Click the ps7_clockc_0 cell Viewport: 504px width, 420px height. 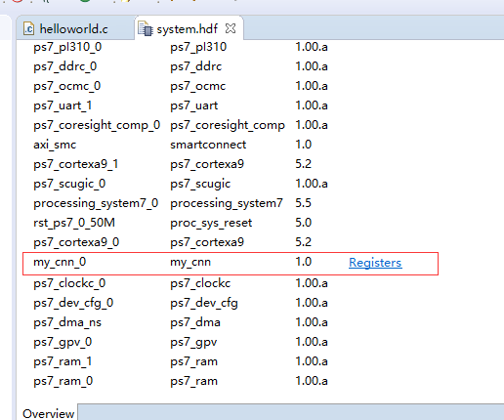click(69, 283)
